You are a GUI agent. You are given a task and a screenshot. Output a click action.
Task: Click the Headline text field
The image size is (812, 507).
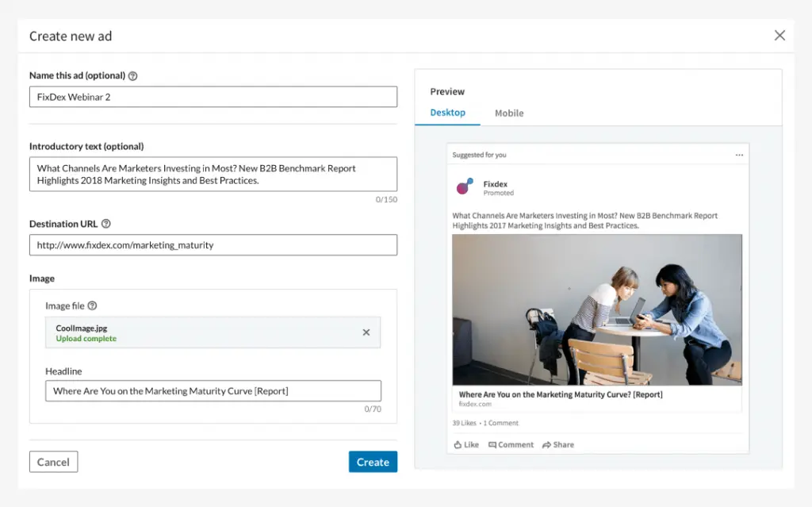click(213, 390)
